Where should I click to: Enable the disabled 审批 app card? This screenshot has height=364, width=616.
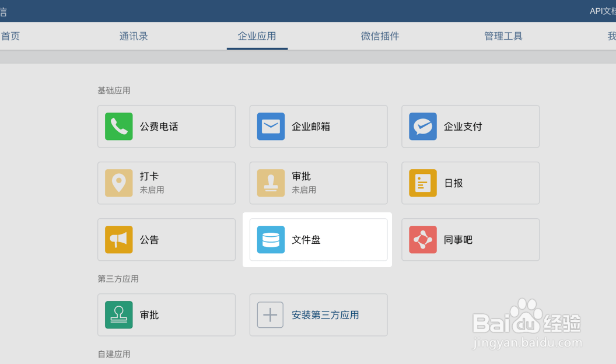tap(318, 183)
